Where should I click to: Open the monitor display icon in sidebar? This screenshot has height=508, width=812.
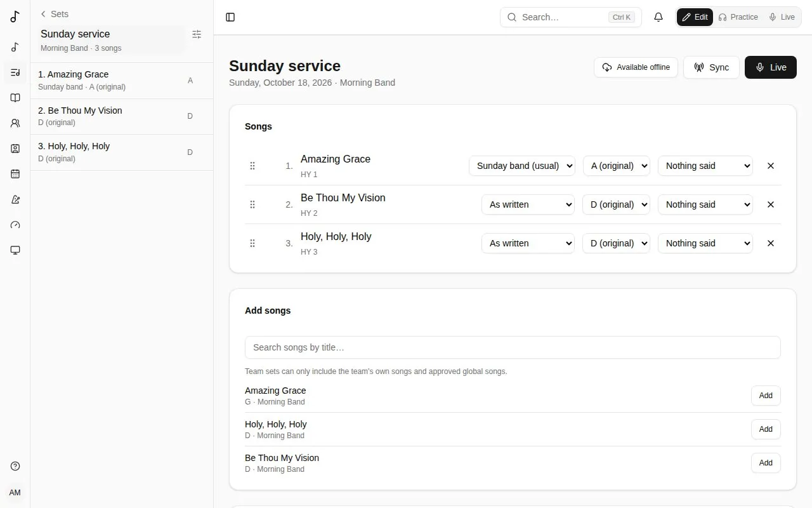tap(15, 250)
